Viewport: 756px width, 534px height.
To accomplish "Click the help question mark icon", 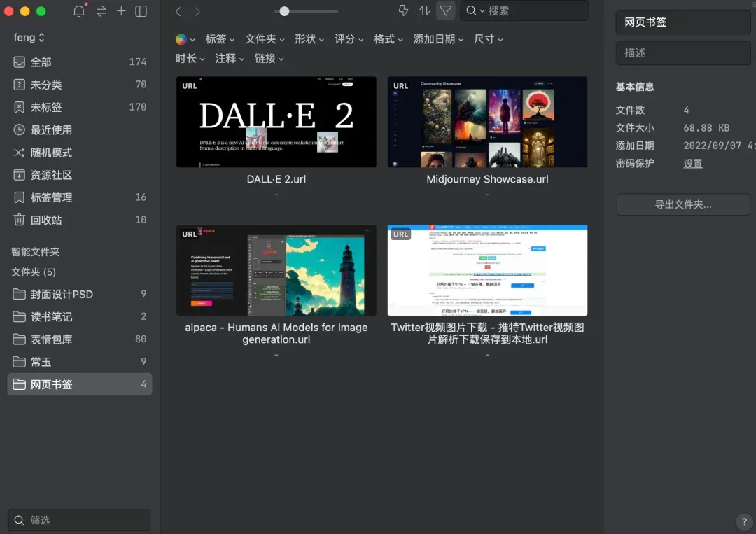I will [743, 521].
